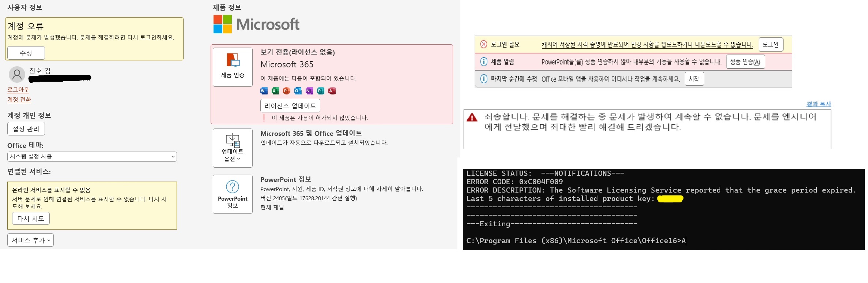Open 설정 관리 for account privacy
The image size is (868, 283).
(26, 129)
